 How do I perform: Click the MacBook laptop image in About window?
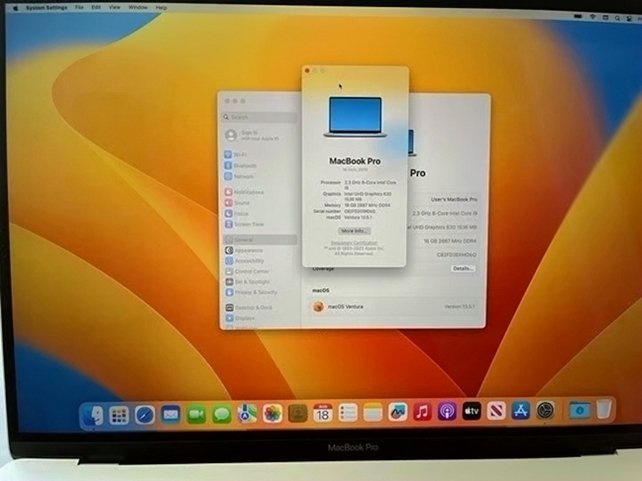(x=355, y=117)
